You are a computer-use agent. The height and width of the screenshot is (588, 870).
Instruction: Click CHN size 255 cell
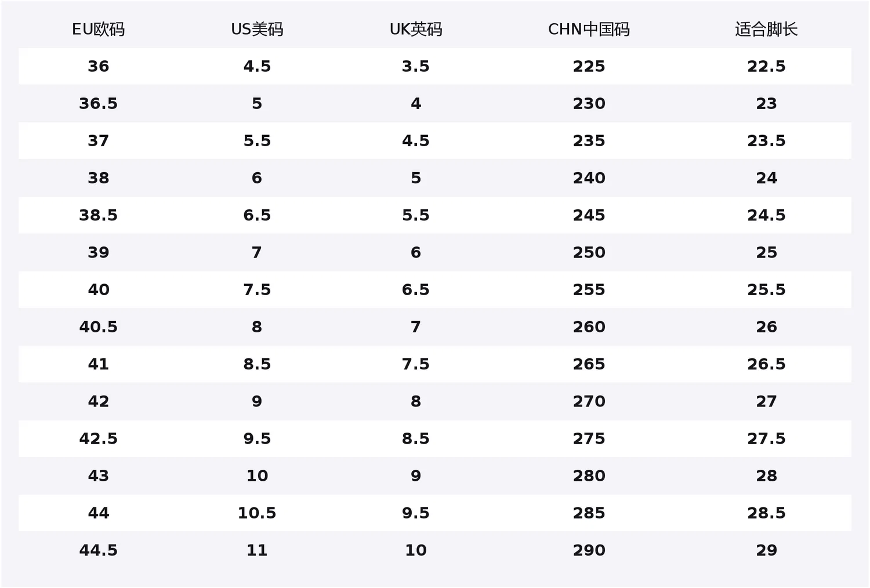coord(589,289)
